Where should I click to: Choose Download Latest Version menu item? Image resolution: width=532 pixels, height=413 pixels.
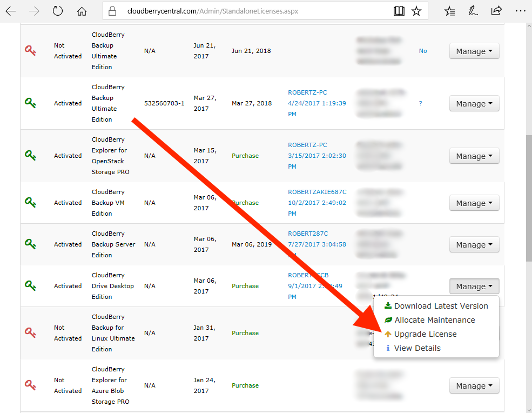point(436,306)
